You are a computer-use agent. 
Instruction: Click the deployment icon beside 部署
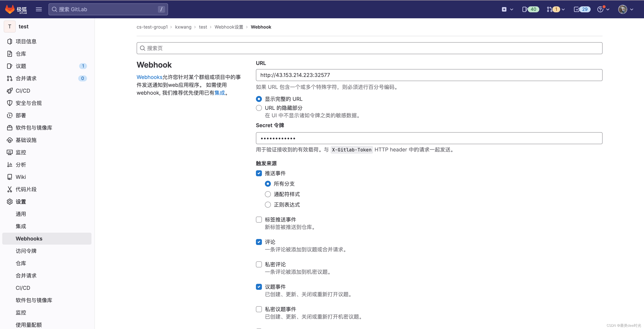(x=10, y=115)
